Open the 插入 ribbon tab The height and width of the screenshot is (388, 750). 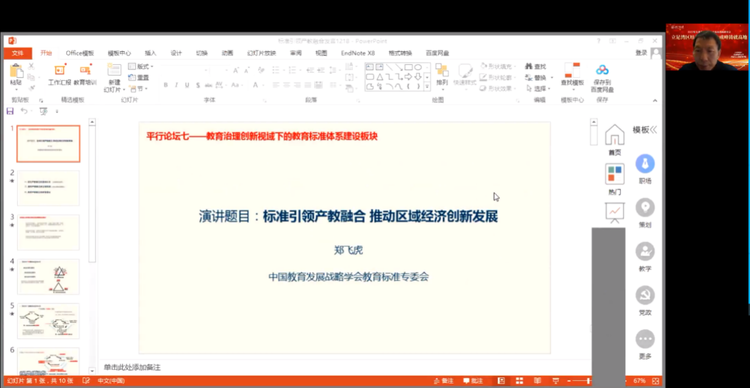click(151, 53)
